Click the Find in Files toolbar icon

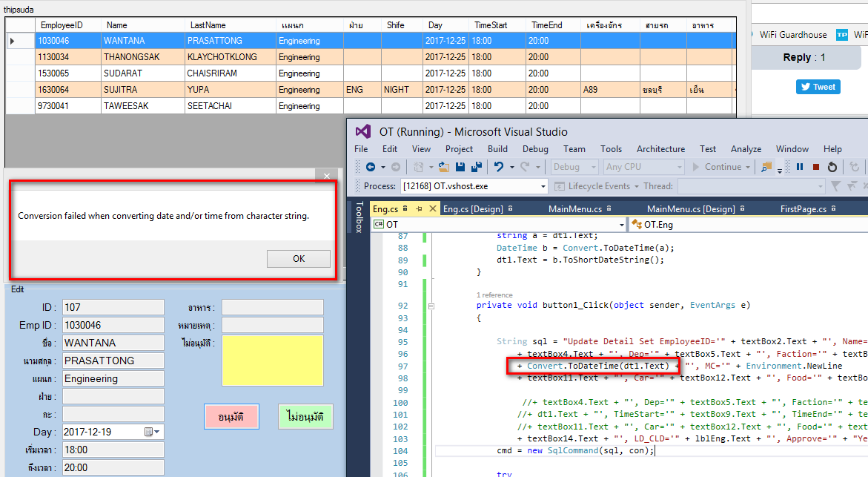766,167
